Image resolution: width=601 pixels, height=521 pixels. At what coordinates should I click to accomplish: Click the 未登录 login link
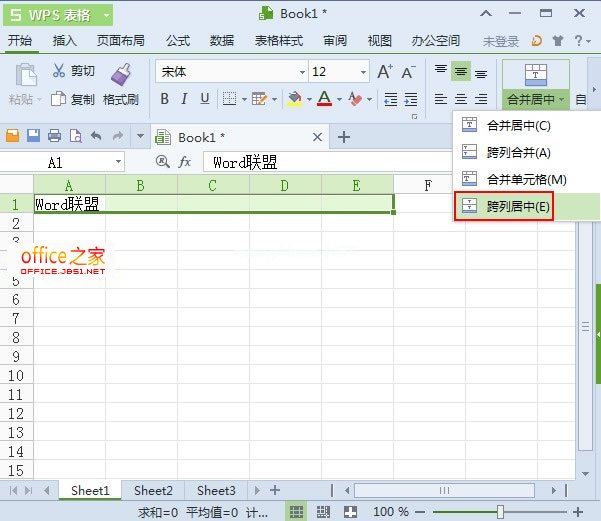coord(501,42)
